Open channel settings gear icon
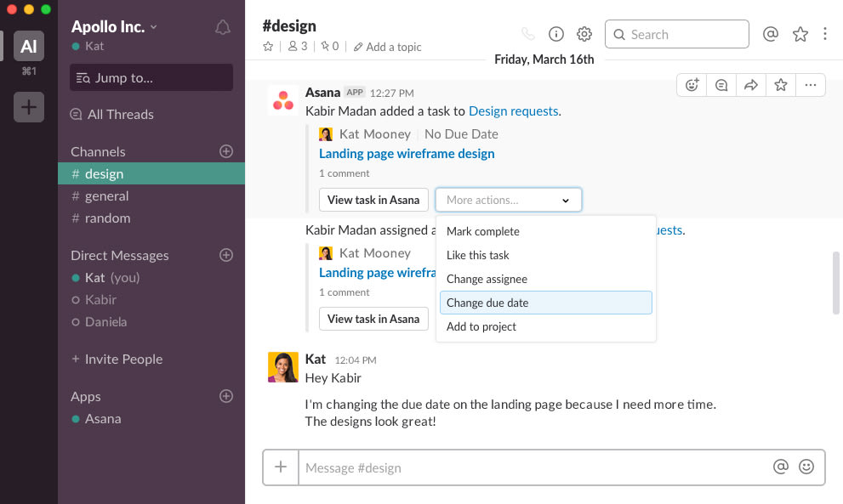Viewport: 843px width, 504px height. 584,34
